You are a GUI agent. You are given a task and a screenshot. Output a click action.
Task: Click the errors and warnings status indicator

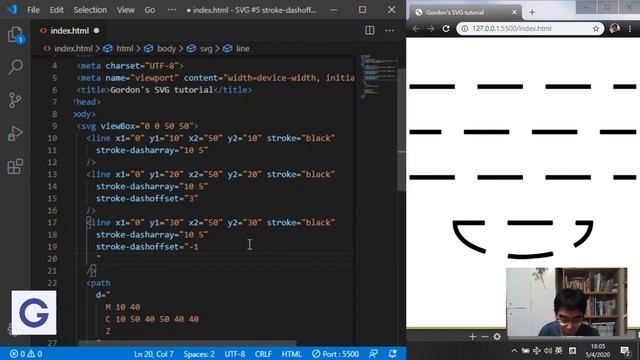point(26,354)
